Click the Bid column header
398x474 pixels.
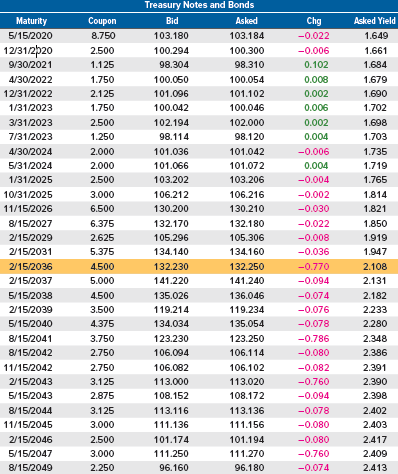[172, 21]
